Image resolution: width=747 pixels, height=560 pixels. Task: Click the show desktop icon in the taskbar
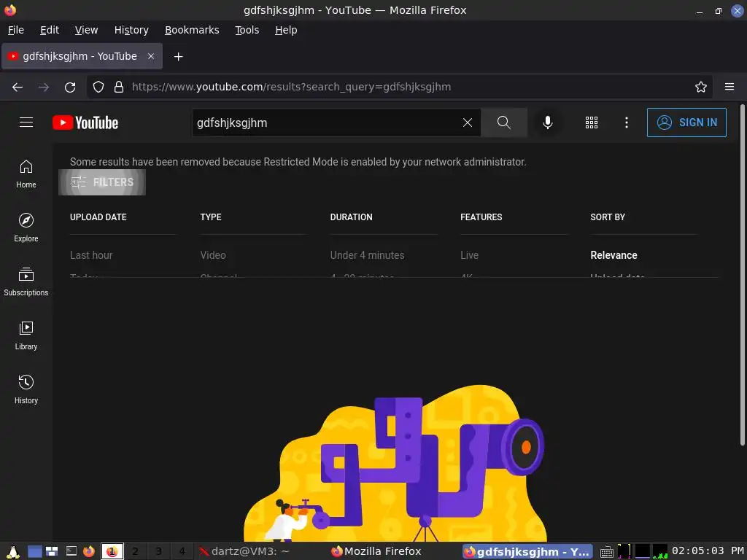35,551
